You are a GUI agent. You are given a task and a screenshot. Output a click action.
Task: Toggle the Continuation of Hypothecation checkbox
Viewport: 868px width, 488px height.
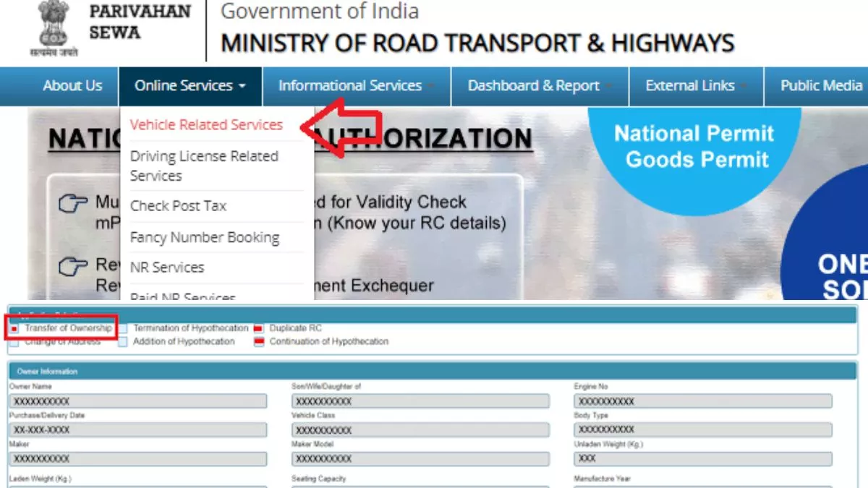(258, 342)
